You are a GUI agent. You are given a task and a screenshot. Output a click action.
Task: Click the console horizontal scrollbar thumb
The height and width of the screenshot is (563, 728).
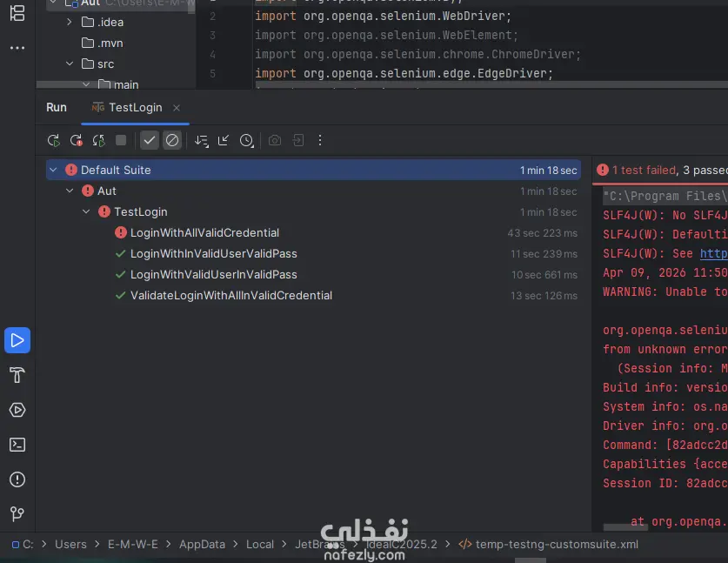tap(625, 527)
